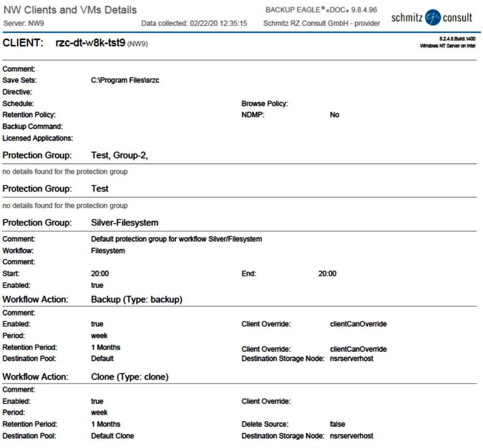Click the Server: NW9 header text

[24, 23]
